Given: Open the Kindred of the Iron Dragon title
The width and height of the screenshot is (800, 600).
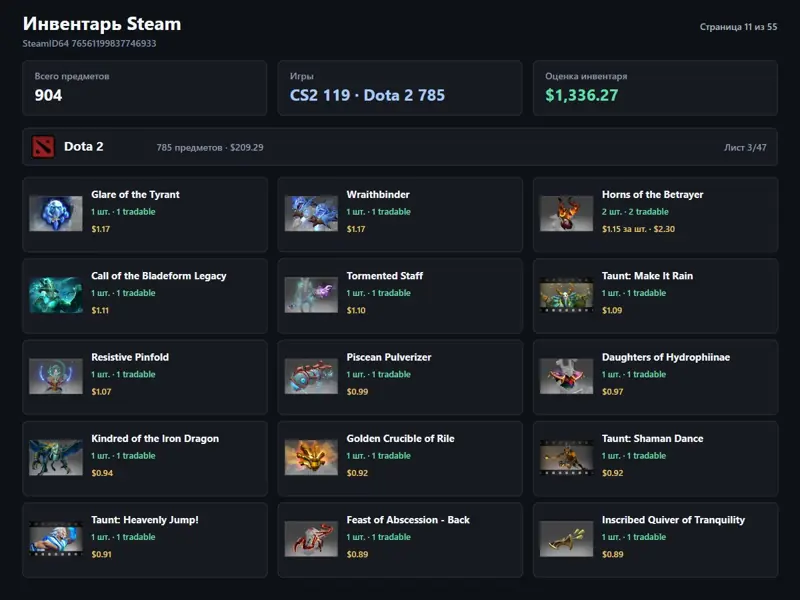Looking at the screenshot, I should pyautogui.click(x=155, y=439).
